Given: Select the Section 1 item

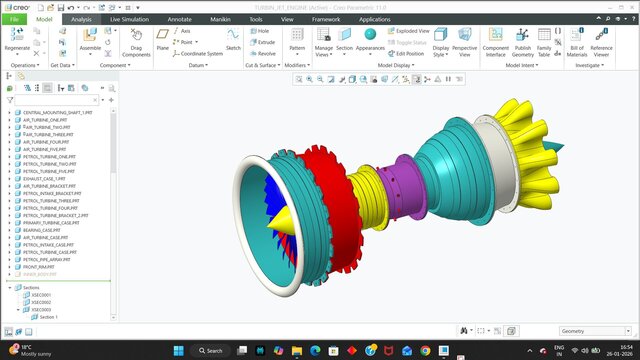Looking at the screenshot, I should pyautogui.click(x=48, y=317).
